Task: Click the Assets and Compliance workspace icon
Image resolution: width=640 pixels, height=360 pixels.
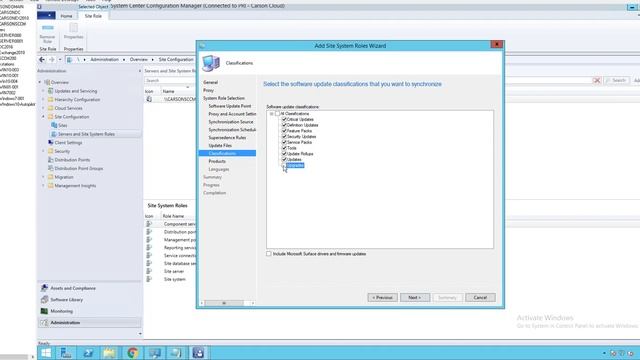Action: 44,288
